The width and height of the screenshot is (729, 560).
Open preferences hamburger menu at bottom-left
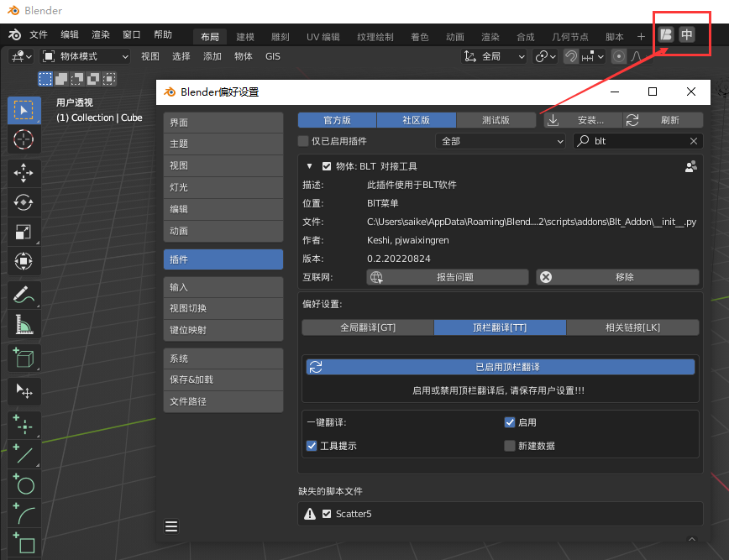[x=171, y=526]
